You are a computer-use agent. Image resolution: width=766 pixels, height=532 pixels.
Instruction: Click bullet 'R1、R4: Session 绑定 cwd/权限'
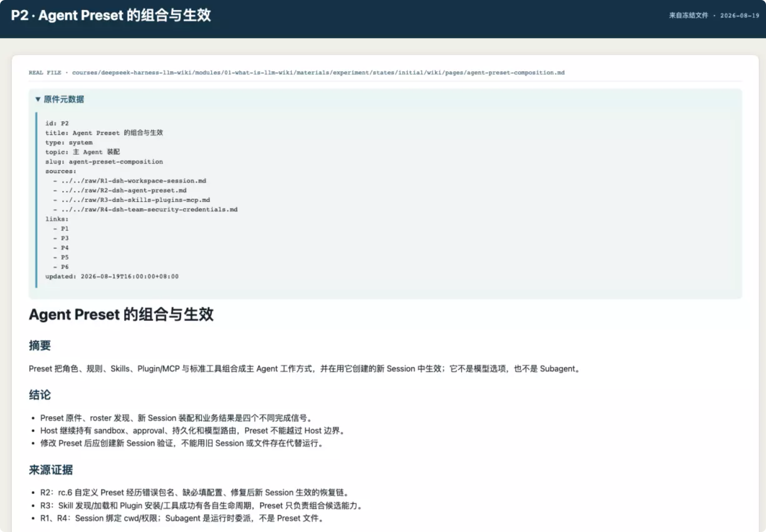click(x=183, y=518)
